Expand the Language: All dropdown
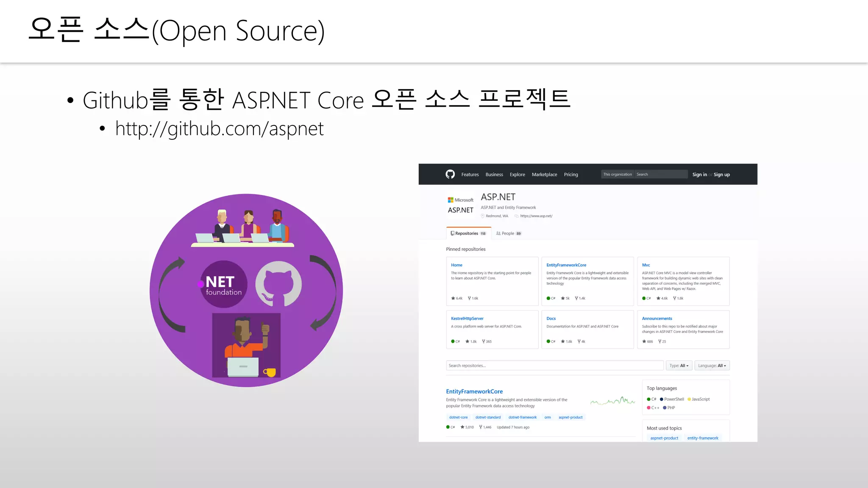The height and width of the screenshot is (488, 868). [712, 366]
